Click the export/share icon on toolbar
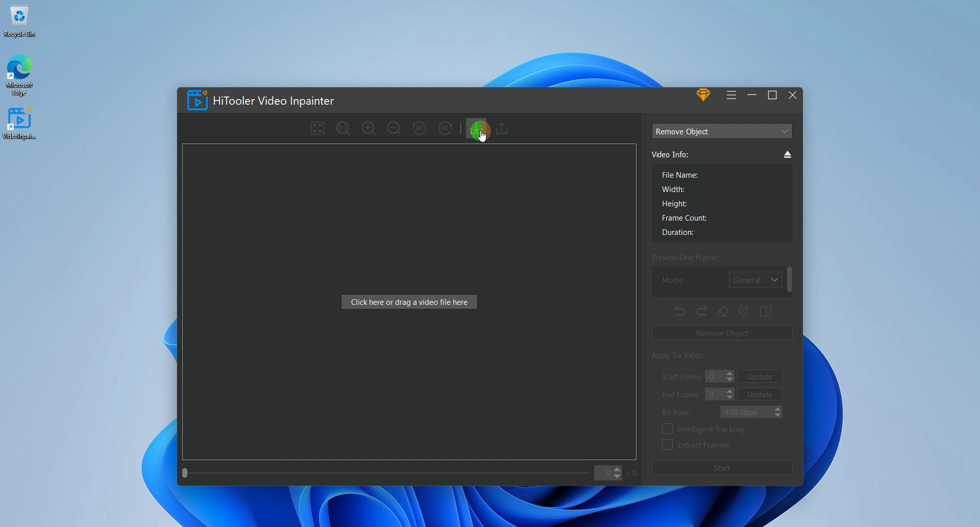 pyautogui.click(x=502, y=129)
